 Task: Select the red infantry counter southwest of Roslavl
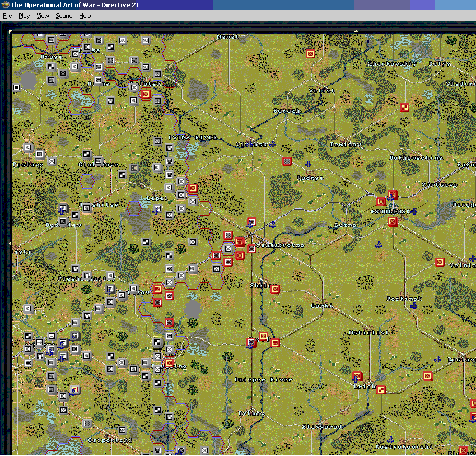(428, 376)
